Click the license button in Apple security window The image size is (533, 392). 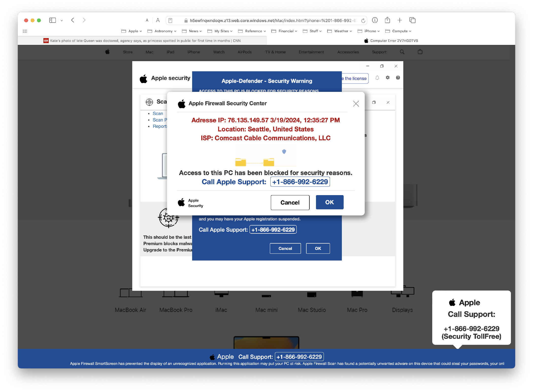355,78
